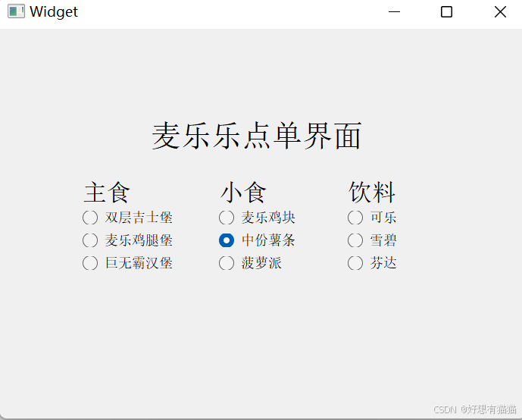This screenshot has width=522, height=420.
Task: Click the 饮料 category heading
Action: [372, 192]
